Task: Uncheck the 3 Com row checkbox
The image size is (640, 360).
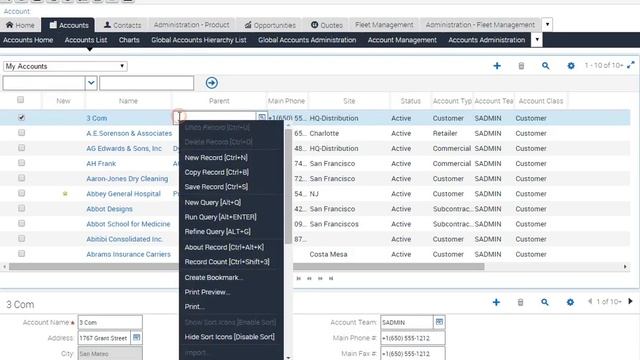Action: coord(21,118)
